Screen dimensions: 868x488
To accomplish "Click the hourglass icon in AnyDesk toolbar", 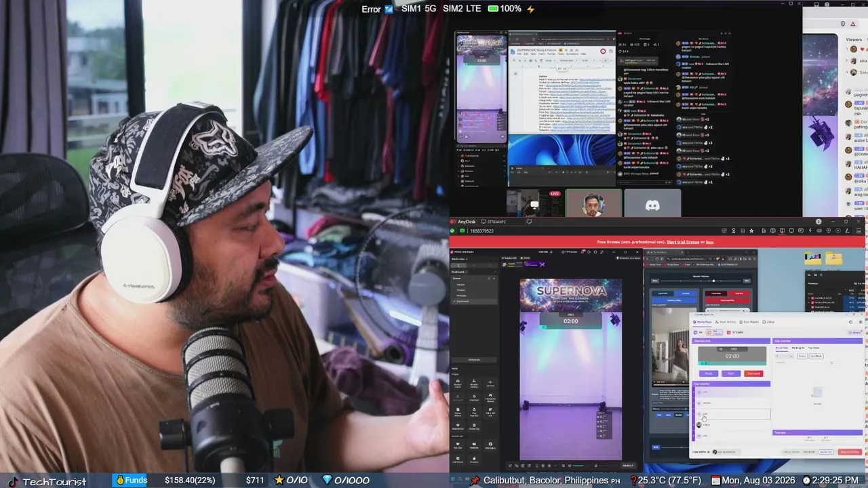I will tap(734, 231).
